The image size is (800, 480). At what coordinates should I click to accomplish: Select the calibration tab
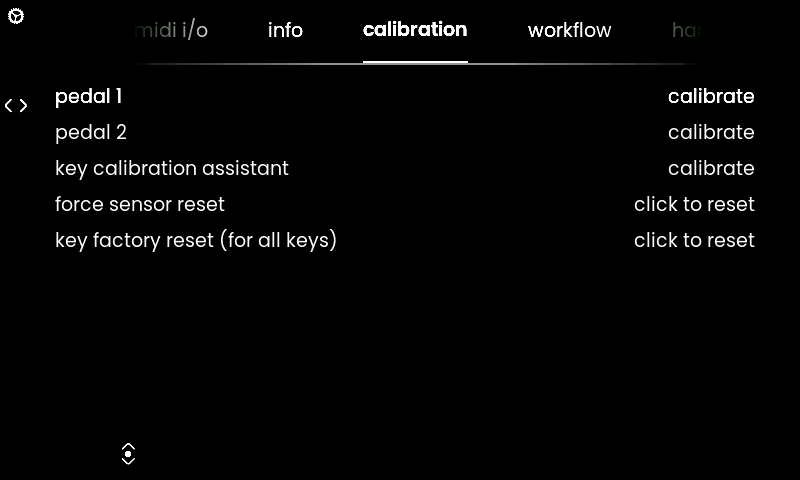(x=415, y=30)
